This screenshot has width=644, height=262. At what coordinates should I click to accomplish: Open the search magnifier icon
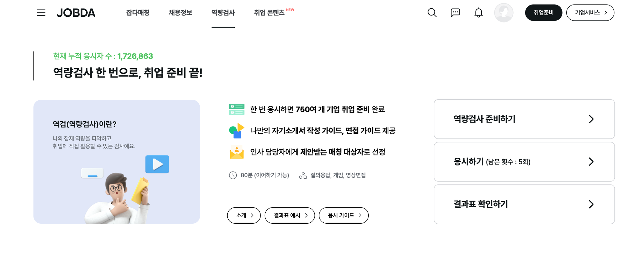click(x=432, y=13)
